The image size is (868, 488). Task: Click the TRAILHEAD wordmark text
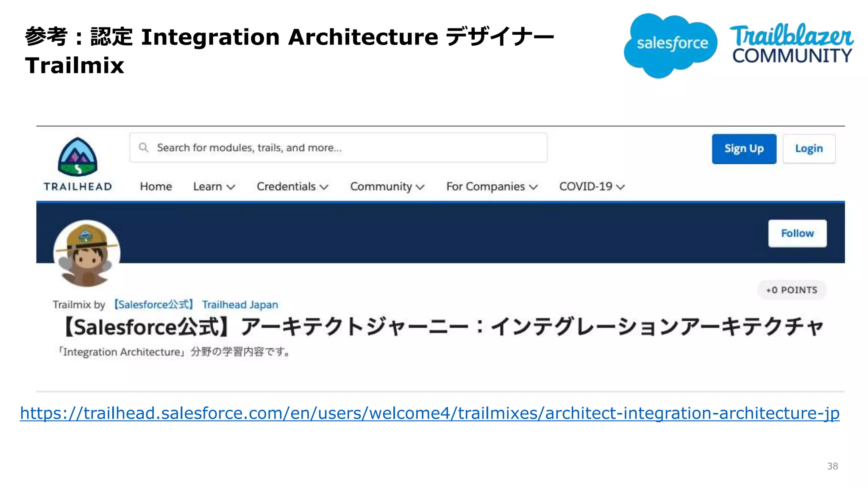tap(78, 187)
